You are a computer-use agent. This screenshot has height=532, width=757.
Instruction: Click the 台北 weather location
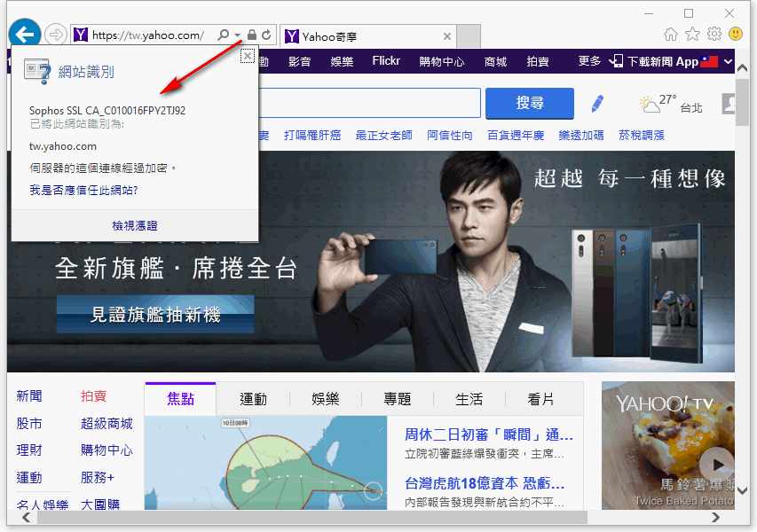[x=691, y=108]
